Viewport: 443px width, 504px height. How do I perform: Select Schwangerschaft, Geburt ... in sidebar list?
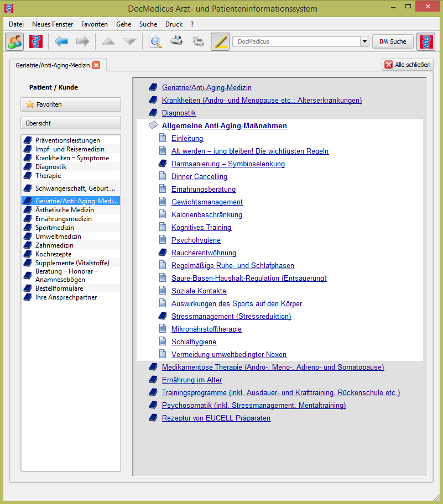click(x=71, y=188)
